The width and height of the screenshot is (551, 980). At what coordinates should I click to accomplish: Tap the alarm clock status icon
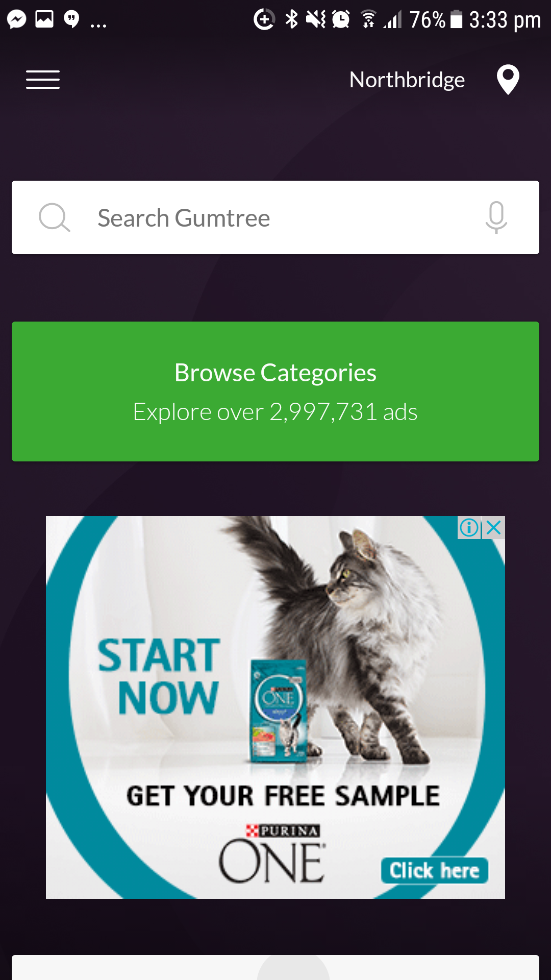click(x=341, y=19)
